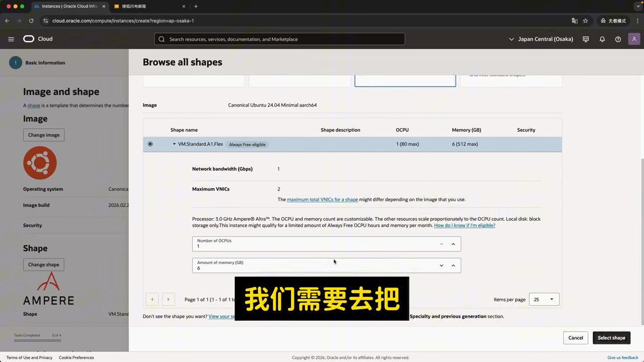Open the View your service limits link

222,316
